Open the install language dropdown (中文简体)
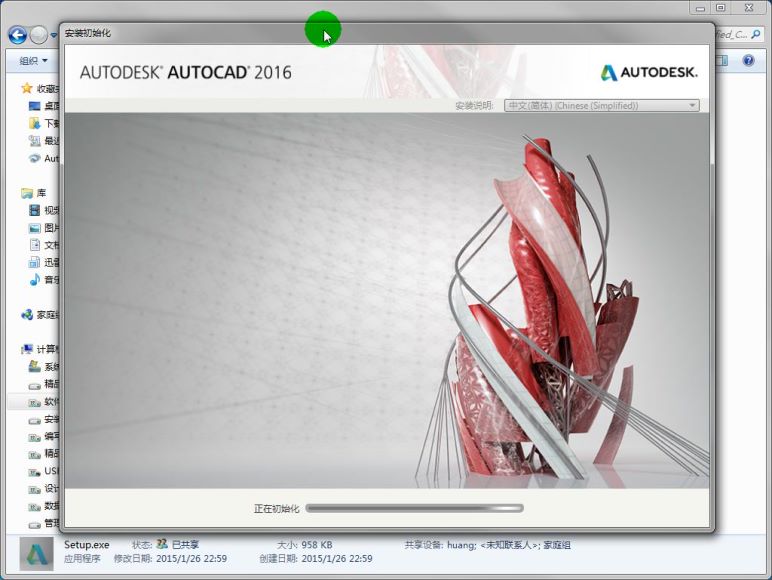Viewport: 772px width, 580px height. (x=602, y=105)
